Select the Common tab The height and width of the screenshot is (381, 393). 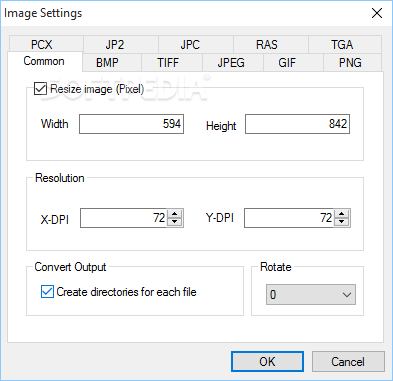(x=45, y=61)
